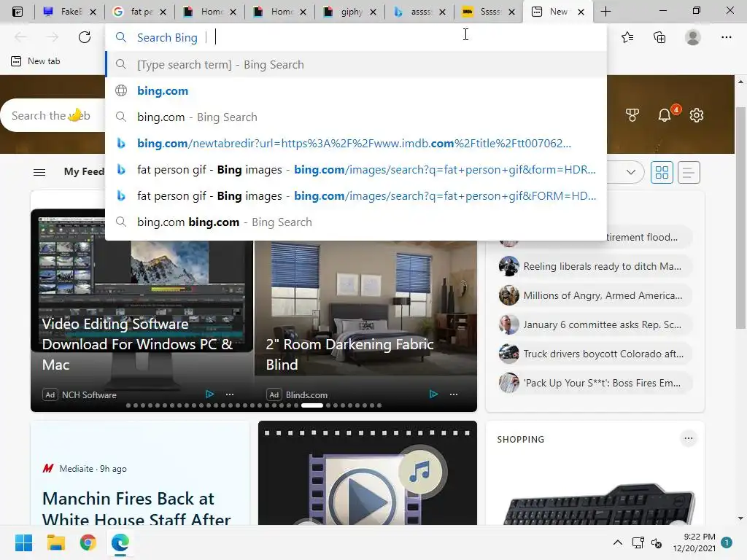Open NCH Software ad options ellipsis
The width and height of the screenshot is (747, 560).
[x=230, y=394]
